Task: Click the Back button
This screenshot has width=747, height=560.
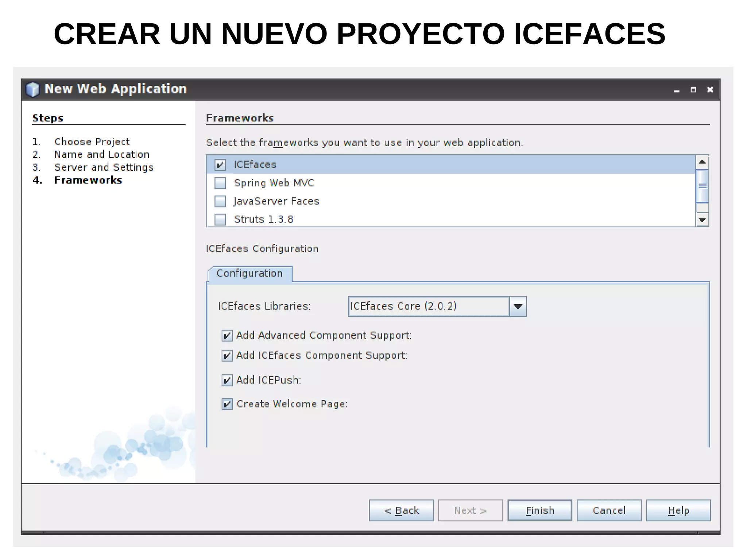Action: 401,510
